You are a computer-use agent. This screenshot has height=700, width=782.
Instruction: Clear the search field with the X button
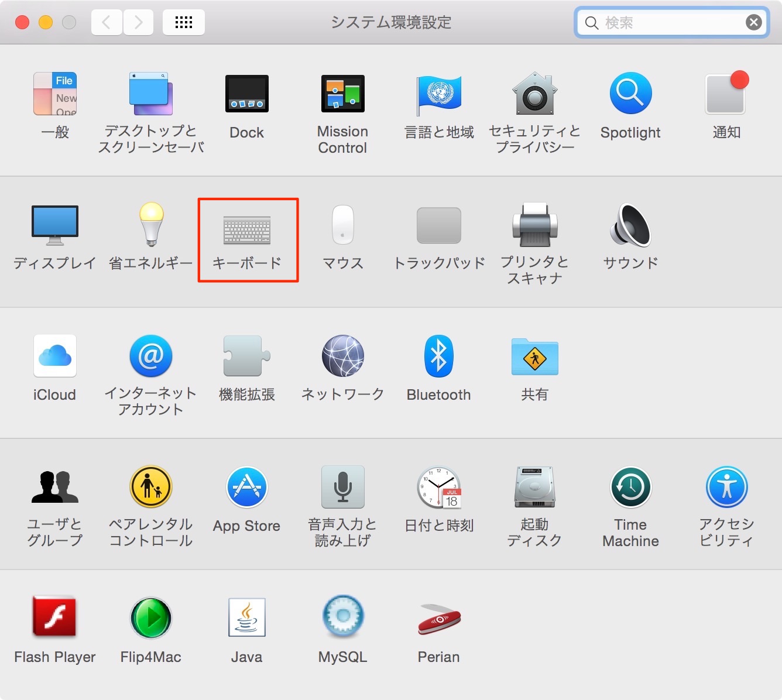[754, 22]
